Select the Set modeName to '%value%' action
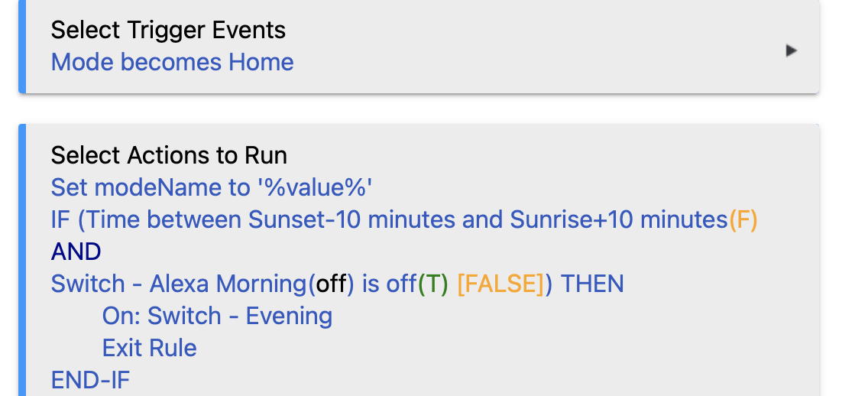The height and width of the screenshot is (396, 868). [212, 188]
